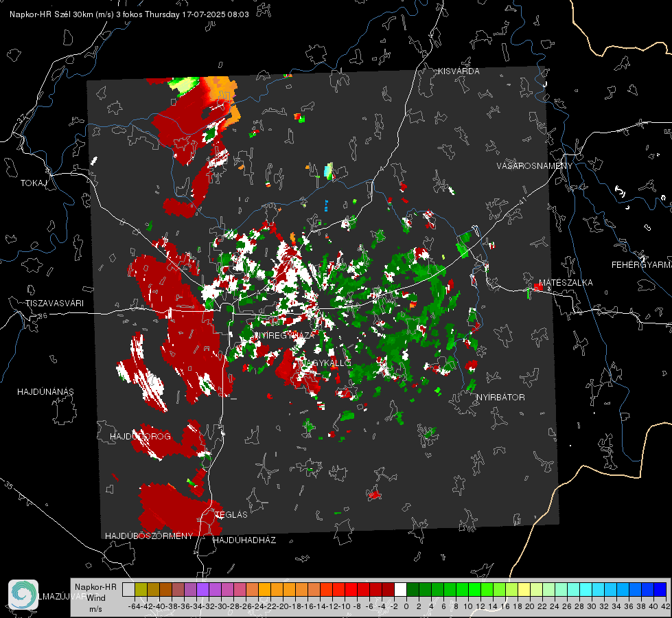This screenshot has width=672, height=618.
Task: Select the olive swatch above -64
Action: 141,590
